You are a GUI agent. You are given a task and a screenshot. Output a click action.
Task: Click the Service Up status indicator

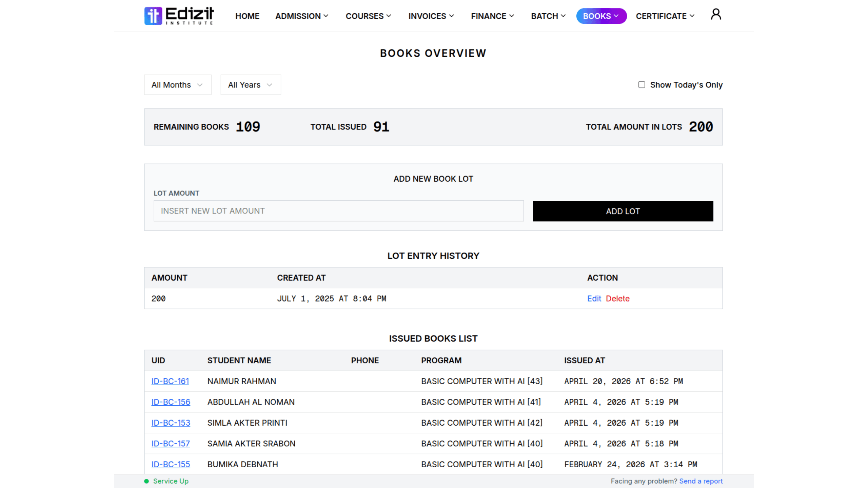coord(166,481)
